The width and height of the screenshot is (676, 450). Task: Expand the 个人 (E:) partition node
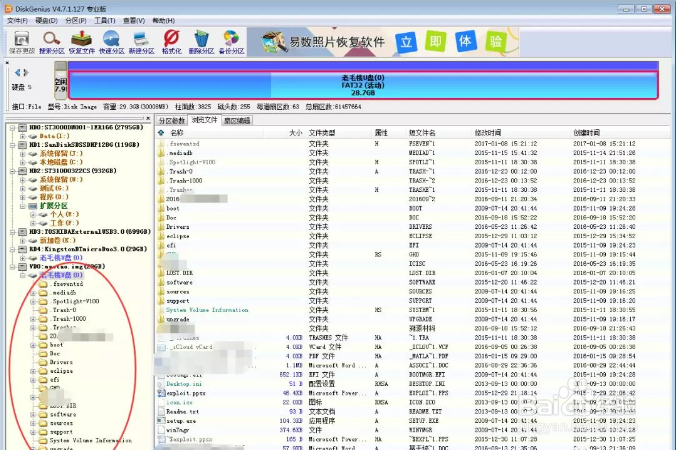coord(33,215)
